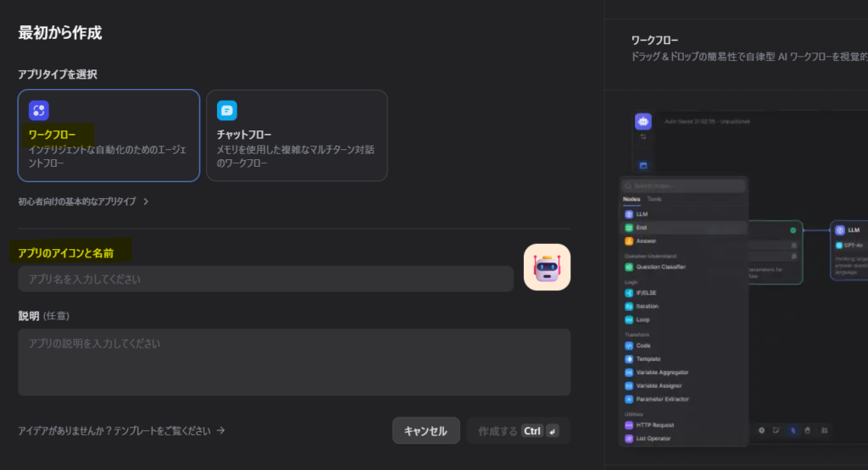Click the アプリの説明 description text area
868x470 pixels.
[x=293, y=362]
